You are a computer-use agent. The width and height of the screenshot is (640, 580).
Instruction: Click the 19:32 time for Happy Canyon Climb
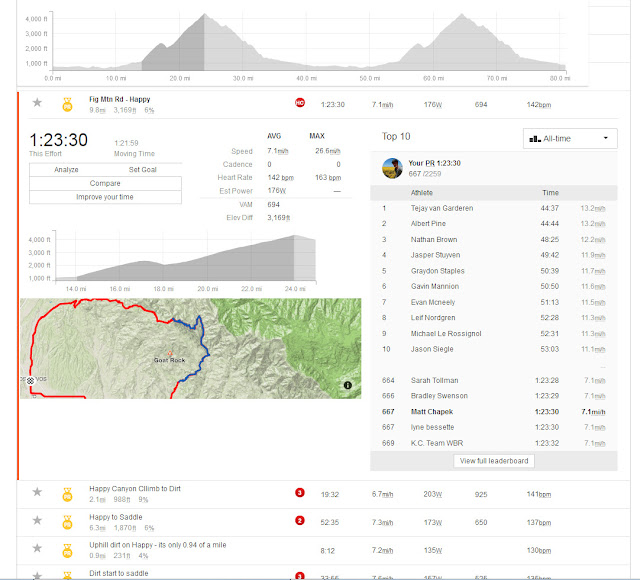point(330,495)
